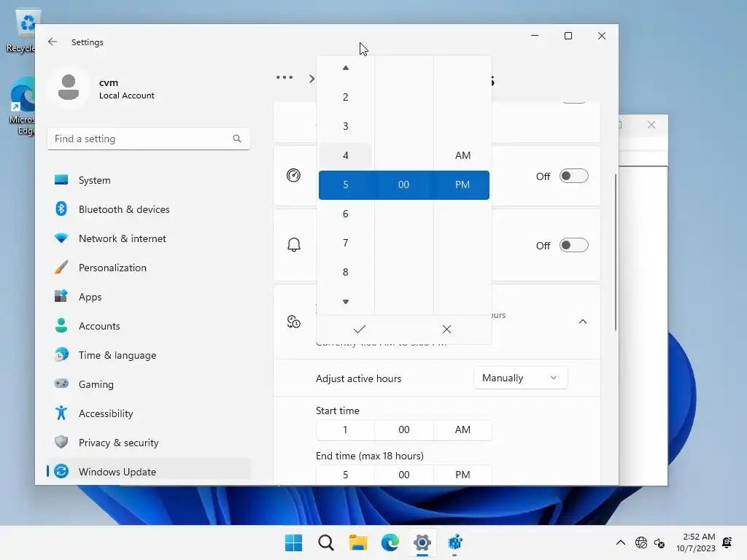Click Start time hour field
Screen dimensions: 747x560
[345, 429]
